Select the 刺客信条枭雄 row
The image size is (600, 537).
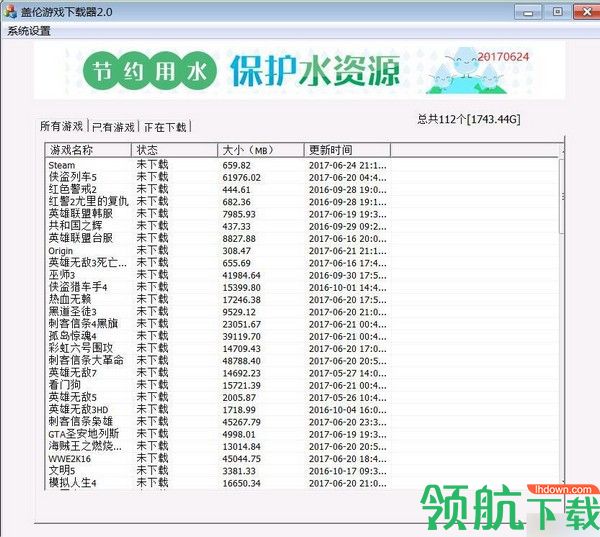coord(302,423)
